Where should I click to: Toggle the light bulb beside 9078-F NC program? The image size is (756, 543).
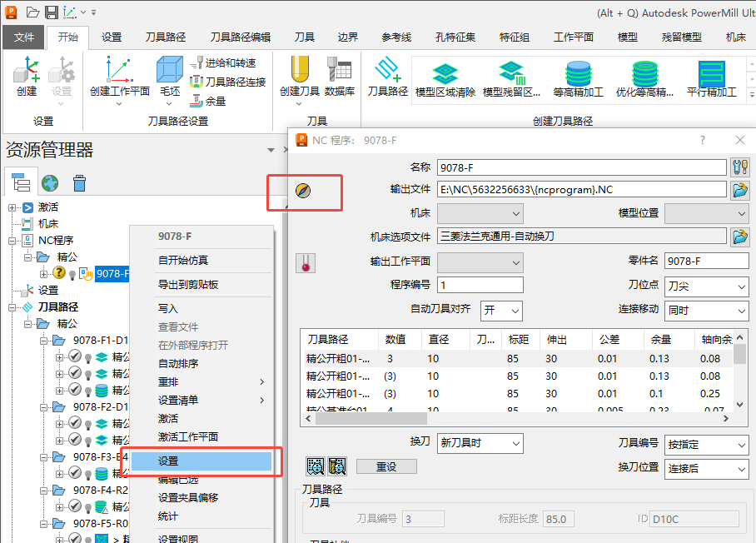(x=72, y=273)
